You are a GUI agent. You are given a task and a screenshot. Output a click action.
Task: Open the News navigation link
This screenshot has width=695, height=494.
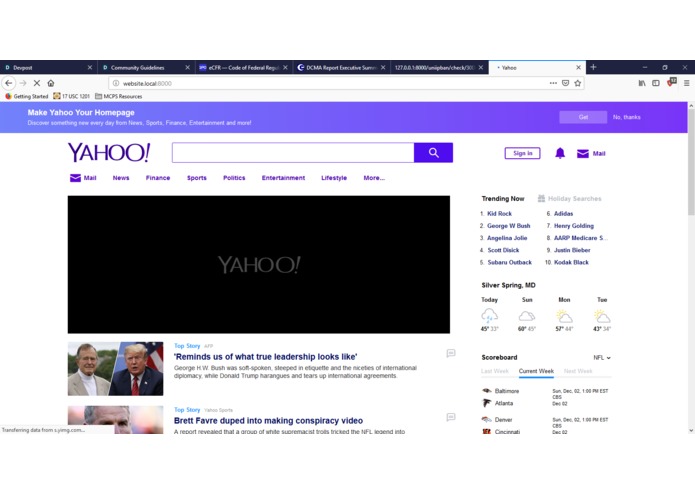[x=121, y=178]
